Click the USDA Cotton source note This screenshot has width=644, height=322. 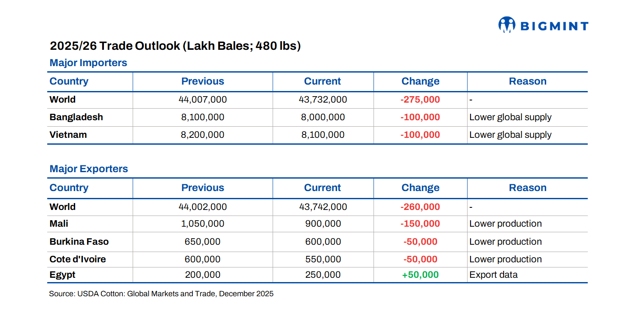[x=161, y=294]
